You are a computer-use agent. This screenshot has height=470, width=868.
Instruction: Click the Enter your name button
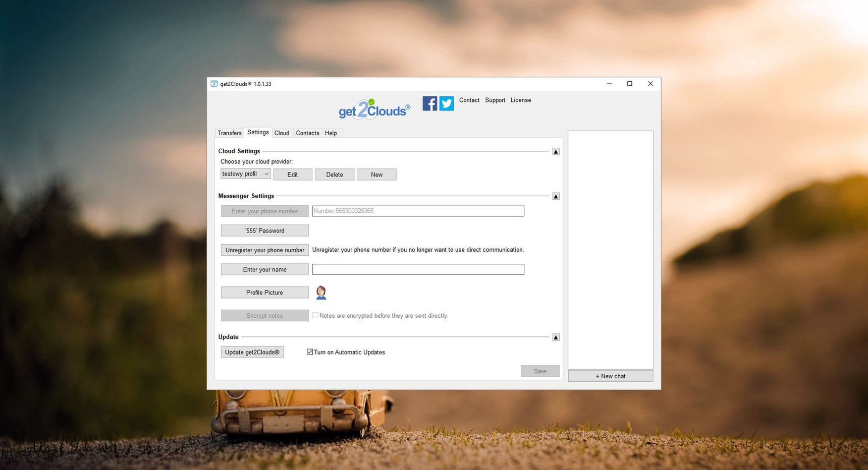click(x=265, y=269)
